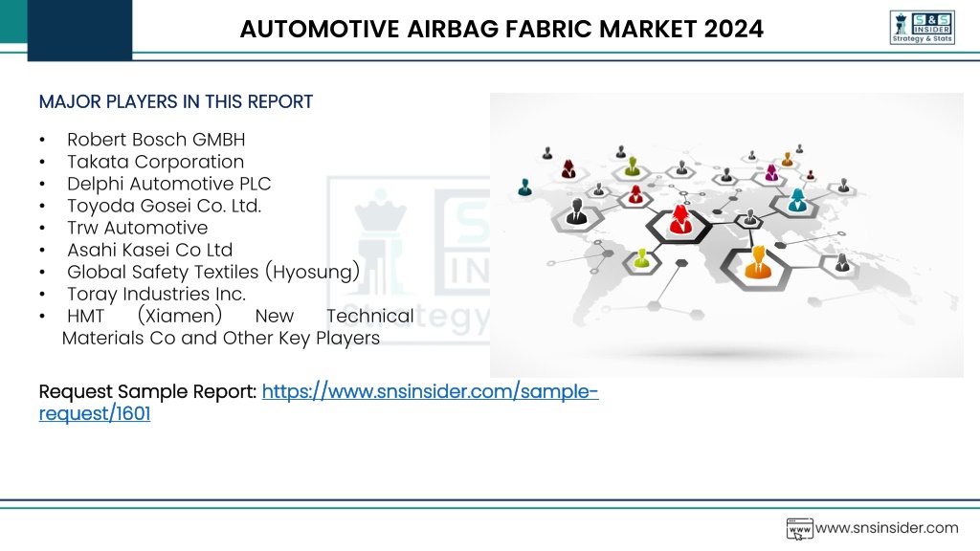Image resolution: width=980 pixels, height=551 pixels.
Task: Click the large orange person icon on map
Action: click(x=758, y=262)
